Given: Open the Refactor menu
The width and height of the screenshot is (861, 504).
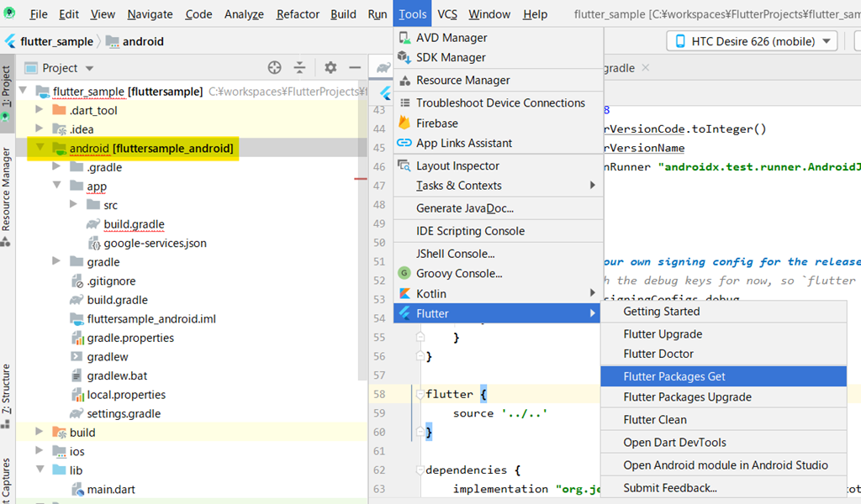Looking at the screenshot, I should [x=298, y=14].
